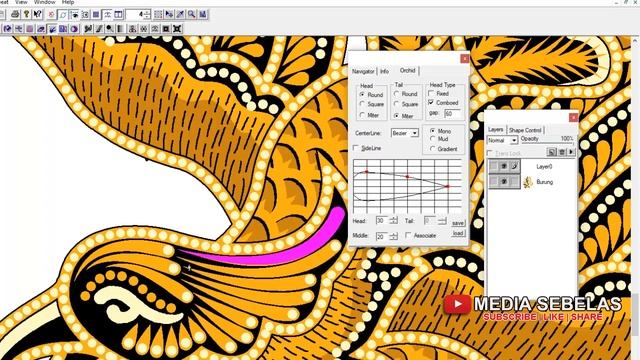
Task: Click the split window layout icon
Action: [x=118, y=14]
